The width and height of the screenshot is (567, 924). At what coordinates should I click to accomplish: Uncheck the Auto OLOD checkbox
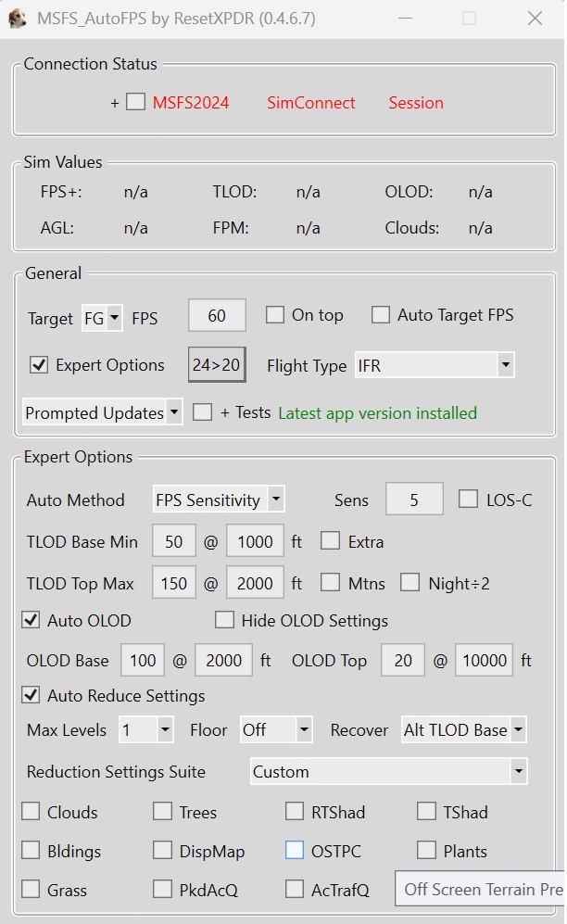(x=31, y=620)
